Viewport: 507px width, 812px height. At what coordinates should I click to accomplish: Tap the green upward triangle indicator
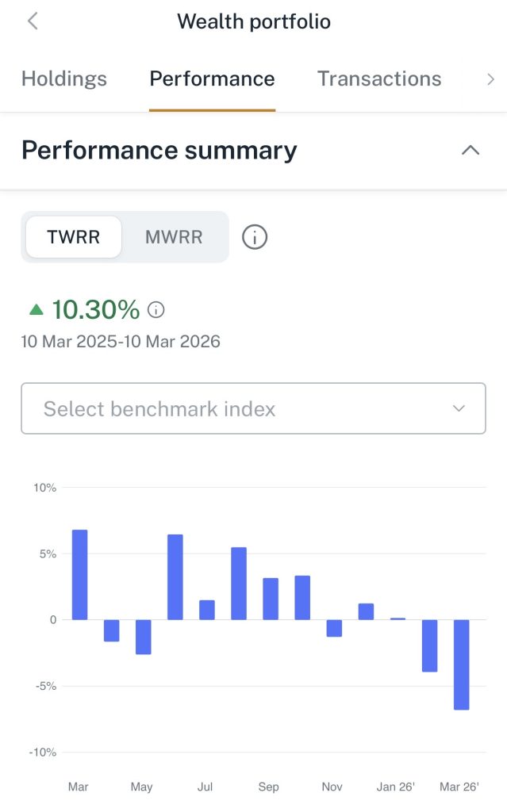[35, 309]
